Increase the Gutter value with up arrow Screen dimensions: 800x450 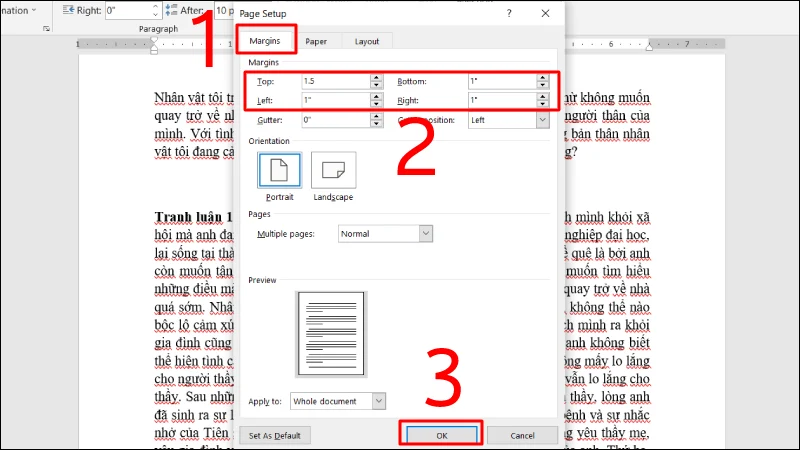(x=376, y=116)
